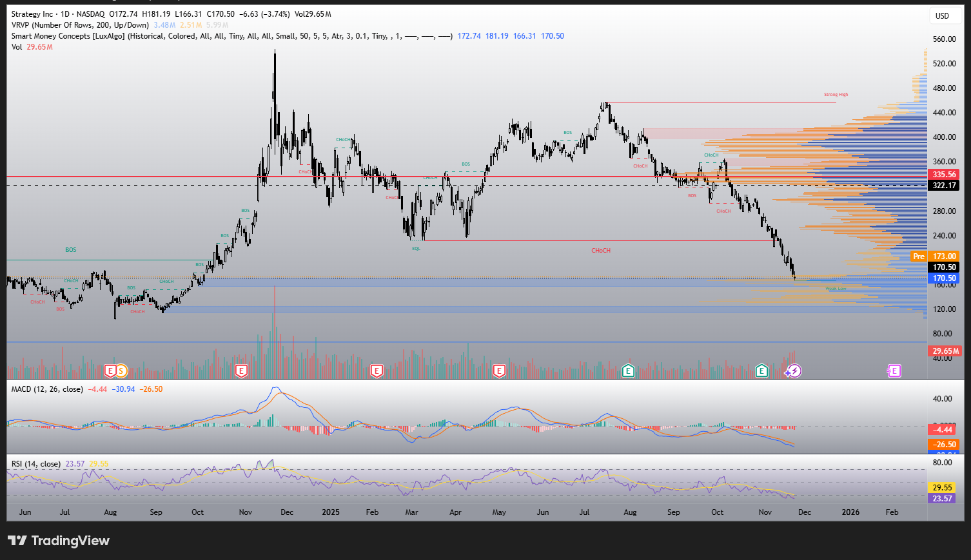
Task: Click the MACD (12, 26, close) legend
Action: click(47, 389)
